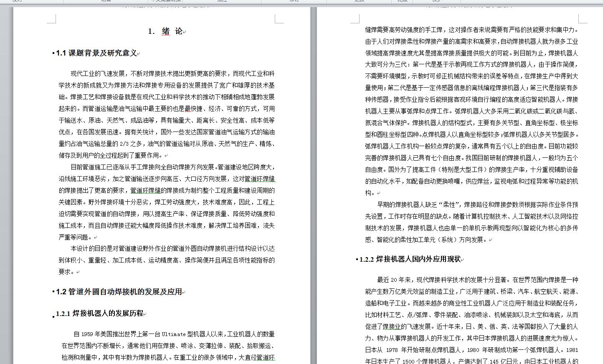Image resolution: width=603 pixels, height=364 pixels.
Task: Click the line starting "弧焊机器人工作机构一般较点焊的复杂"
Action: pos(472,146)
